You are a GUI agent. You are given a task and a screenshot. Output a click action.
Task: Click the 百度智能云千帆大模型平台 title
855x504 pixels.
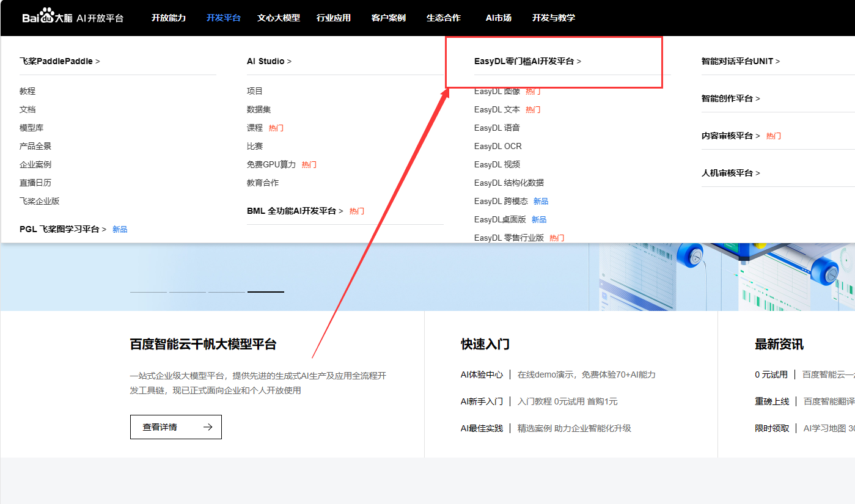pos(204,344)
